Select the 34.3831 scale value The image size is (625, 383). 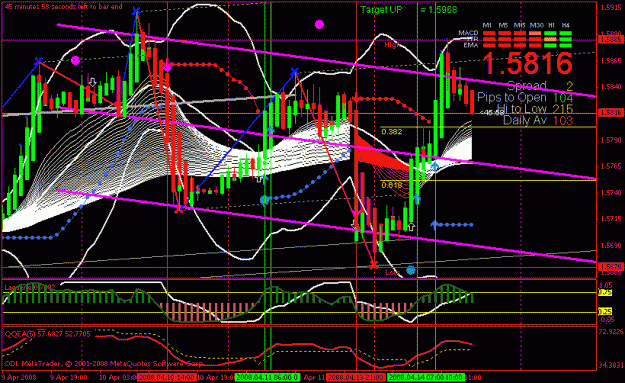click(610, 365)
